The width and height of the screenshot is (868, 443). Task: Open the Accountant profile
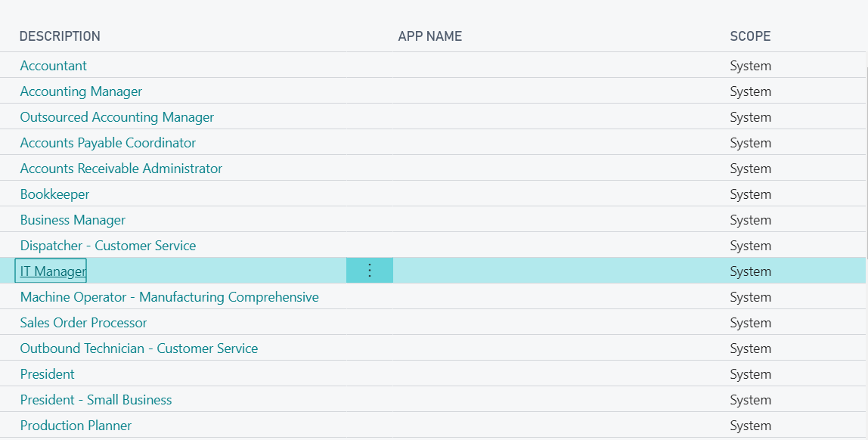pos(53,66)
